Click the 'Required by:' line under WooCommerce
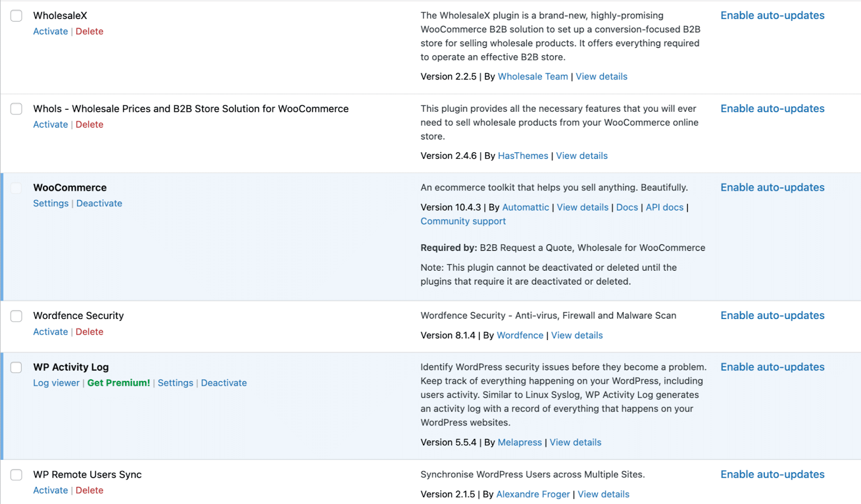Screen dimensions: 861x504 [x=563, y=247]
